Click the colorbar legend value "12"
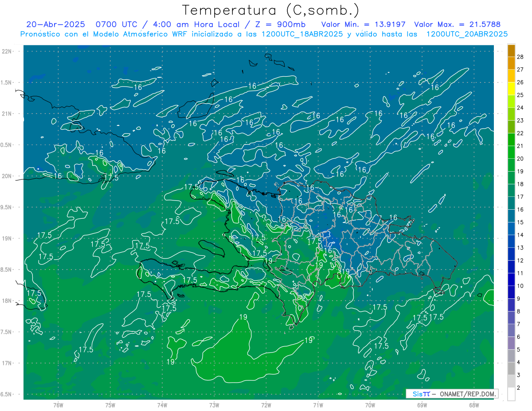Viewport: 532px width, 411px height. click(x=520, y=260)
